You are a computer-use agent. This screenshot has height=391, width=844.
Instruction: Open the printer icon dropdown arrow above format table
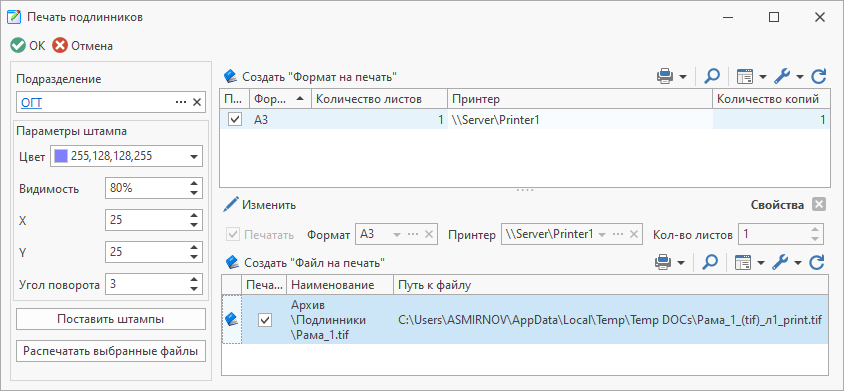[x=683, y=77]
